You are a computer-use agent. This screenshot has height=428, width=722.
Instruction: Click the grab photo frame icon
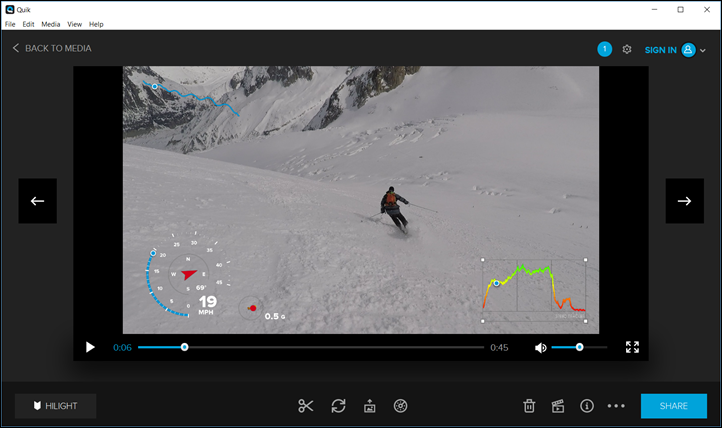(x=369, y=406)
